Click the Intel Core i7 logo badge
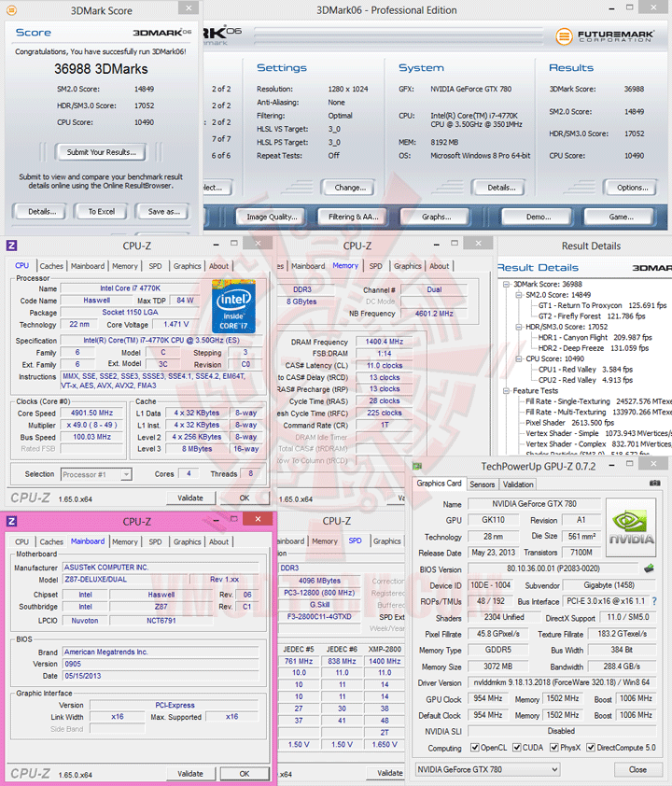Screen dimensions: 672x786 coord(233,307)
